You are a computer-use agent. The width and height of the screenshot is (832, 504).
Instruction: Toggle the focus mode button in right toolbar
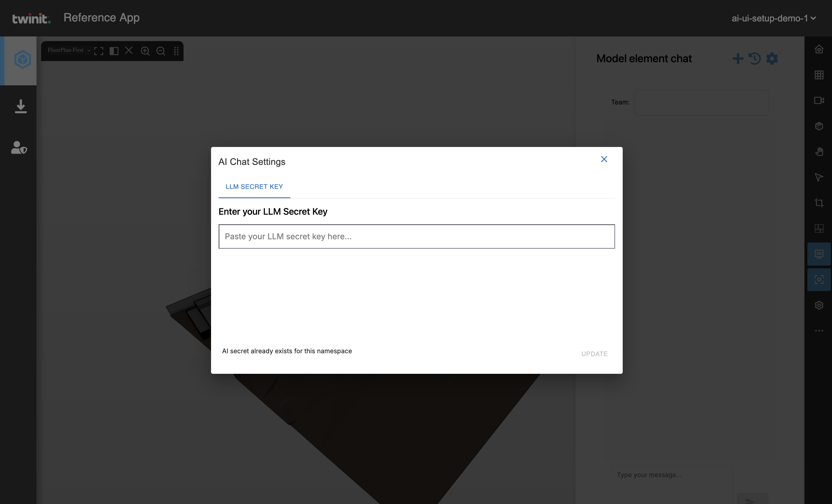[819, 279]
